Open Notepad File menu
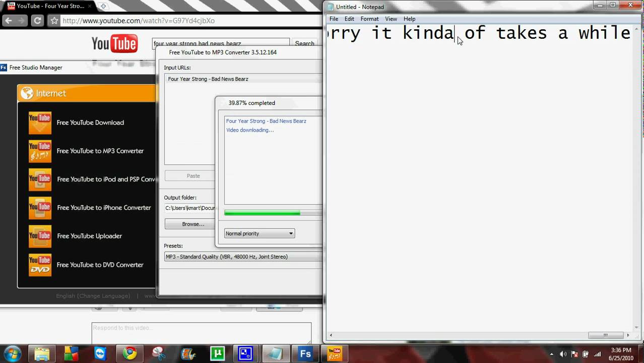 pos(334,19)
